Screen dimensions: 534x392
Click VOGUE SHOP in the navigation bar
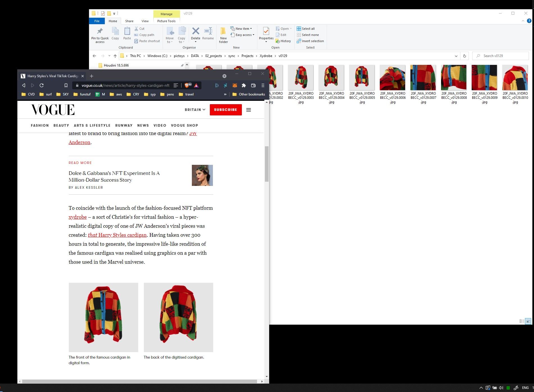(x=185, y=126)
